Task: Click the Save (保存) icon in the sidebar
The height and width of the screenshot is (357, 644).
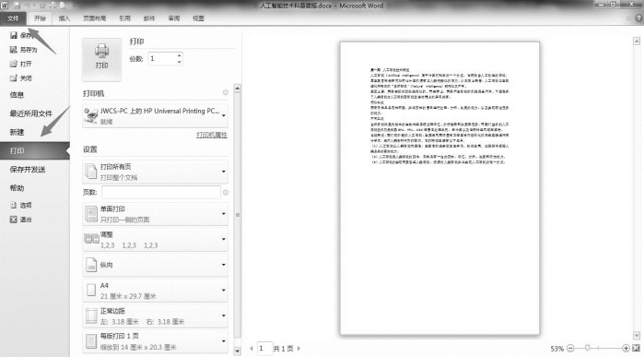Action: click(x=14, y=35)
